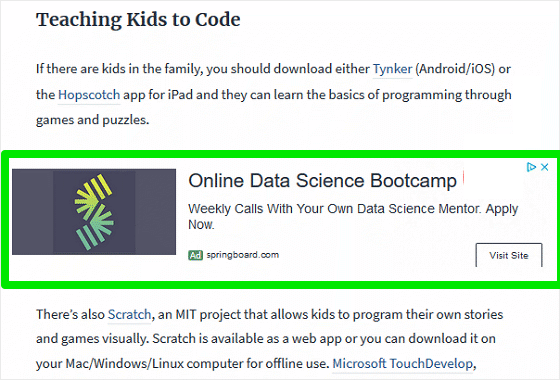
Task: Open the Tynker link
Action: (x=392, y=69)
